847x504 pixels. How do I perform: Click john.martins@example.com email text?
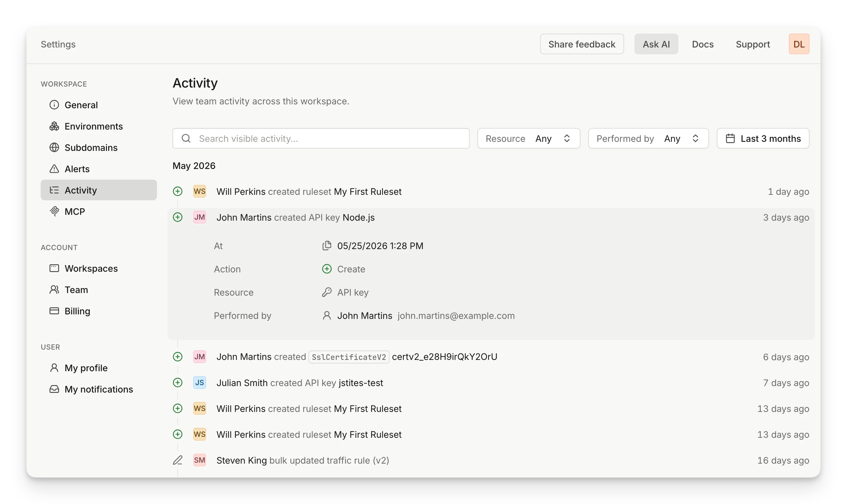tap(456, 316)
